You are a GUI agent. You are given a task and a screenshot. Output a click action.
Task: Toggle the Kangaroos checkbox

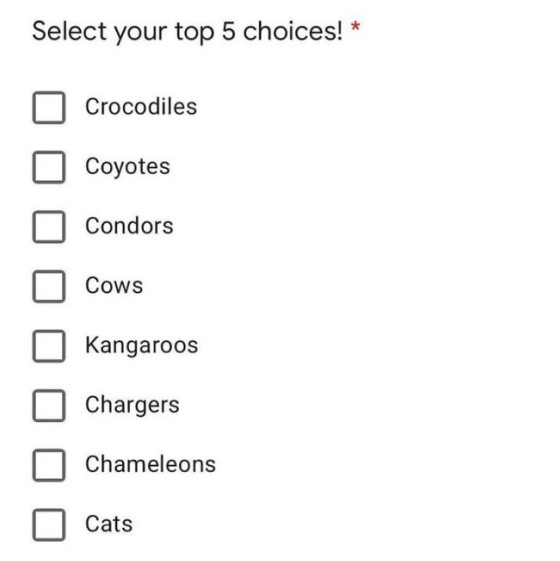tap(49, 346)
